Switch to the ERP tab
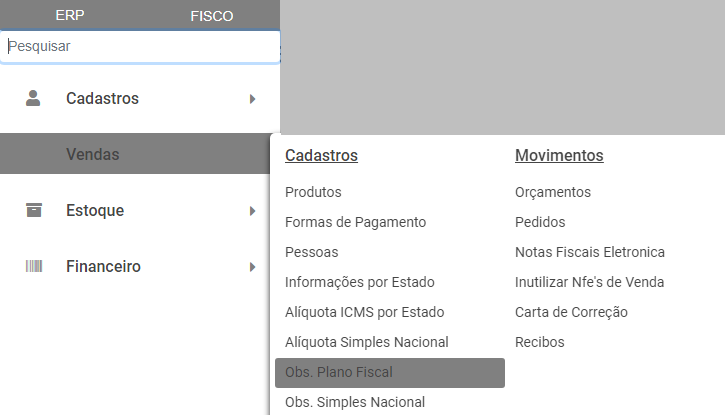Screen dimensions: 725x415 coord(70,16)
